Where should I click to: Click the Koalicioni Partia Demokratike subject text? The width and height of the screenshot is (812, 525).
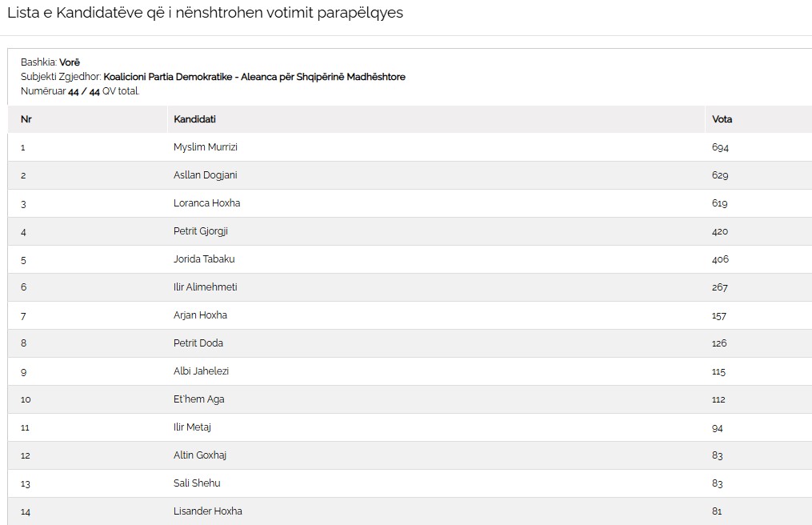click(x=254, y=77)
